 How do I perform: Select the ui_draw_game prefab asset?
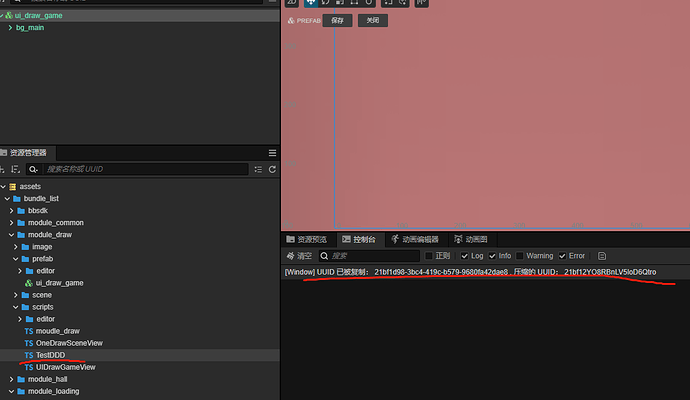point(139,283)
